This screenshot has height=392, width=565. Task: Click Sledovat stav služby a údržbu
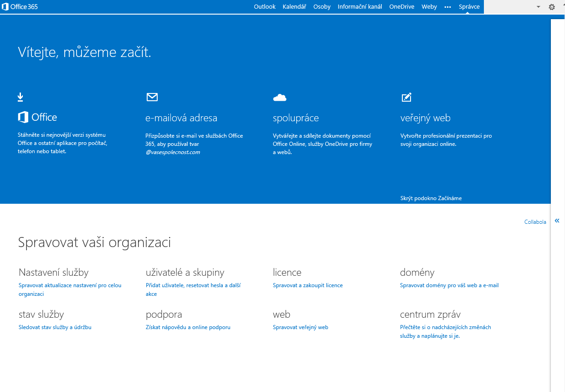[x=55, y=327]
